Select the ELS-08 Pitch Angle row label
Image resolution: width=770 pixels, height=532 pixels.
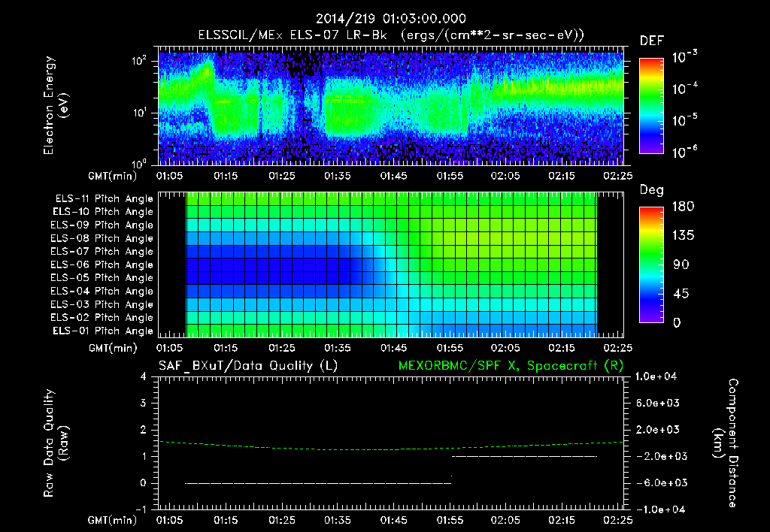[x=102, y=238]
